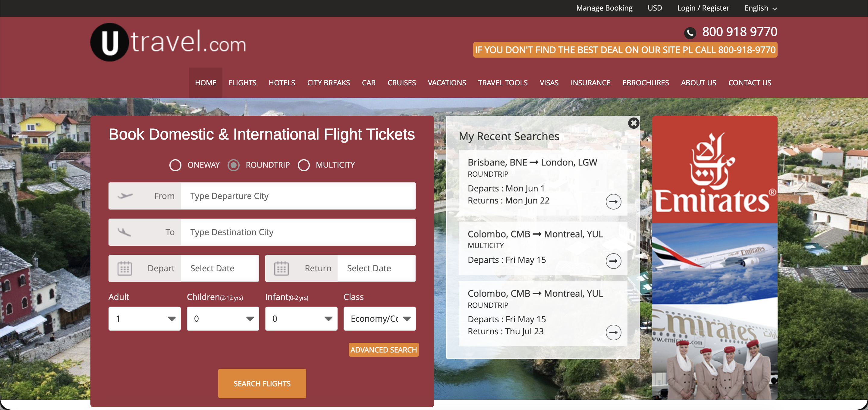868x410 pixels.
Task: Click the Depart calendar icon
Action: (125, 268)
